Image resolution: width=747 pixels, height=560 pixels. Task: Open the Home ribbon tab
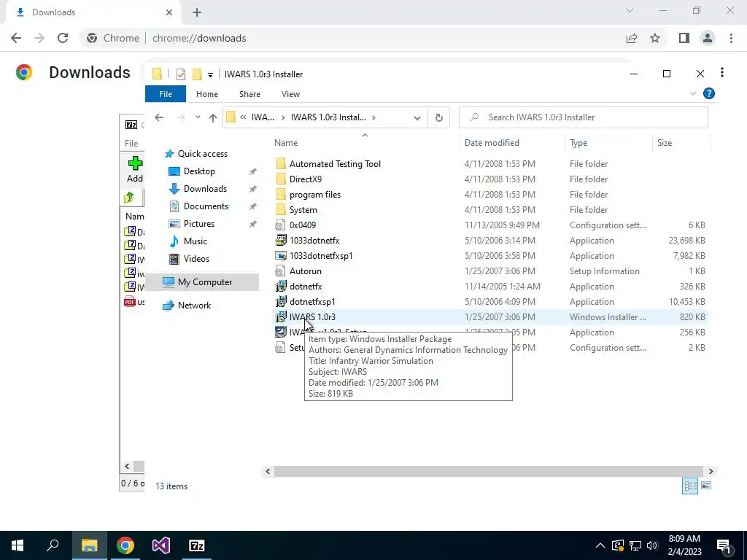[x=206, y=94]
